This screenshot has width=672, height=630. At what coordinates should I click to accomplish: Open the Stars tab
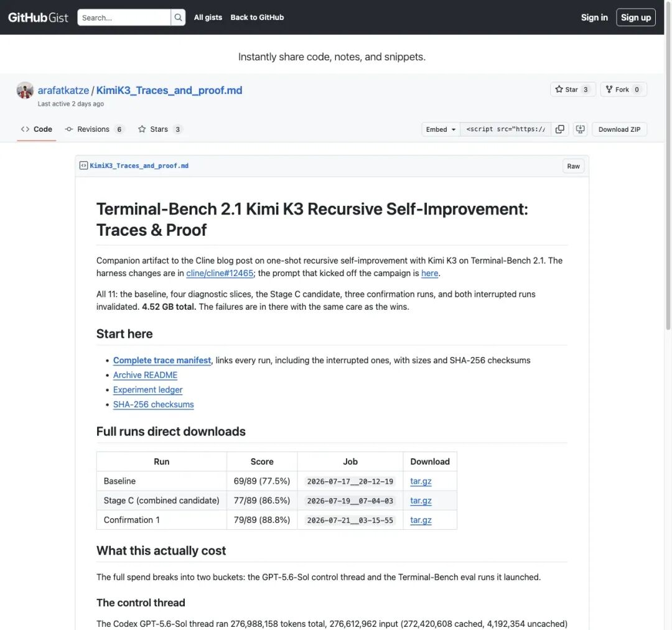coord(160,129)
